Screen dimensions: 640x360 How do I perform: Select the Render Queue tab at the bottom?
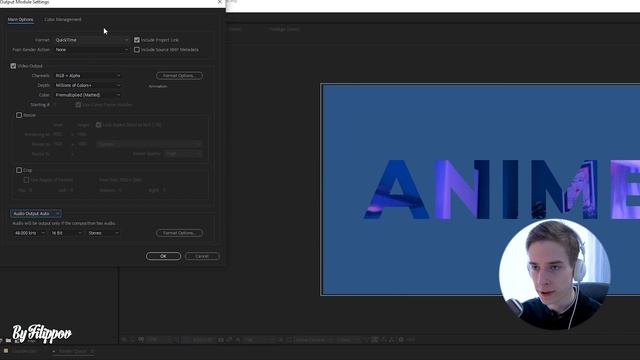click(73, 351)
